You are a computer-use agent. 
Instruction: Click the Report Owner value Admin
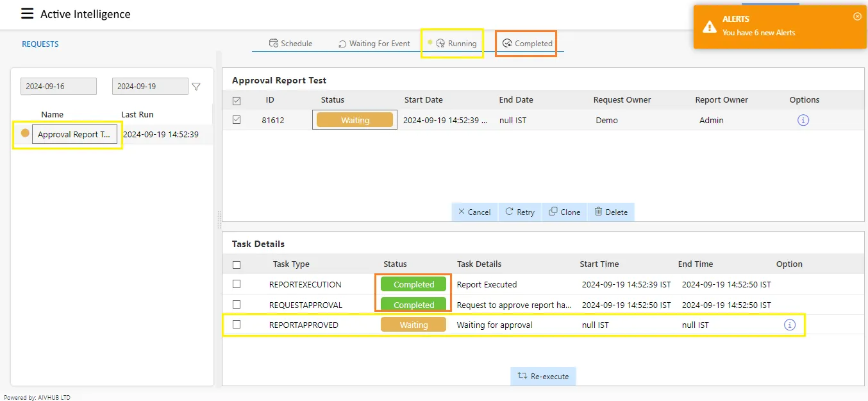coord(711,120)
